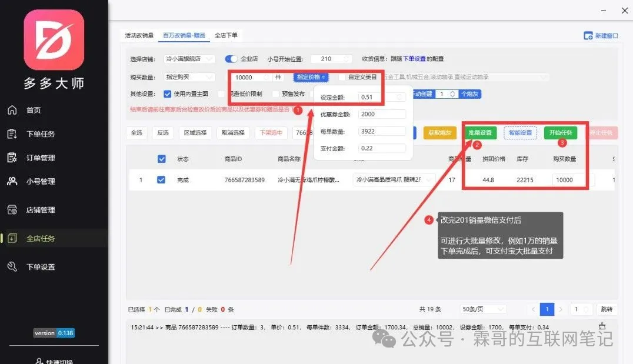Open 小号管理 accounts icon in sidebar
This screenshot has width=633, height=364.
(12, 181)
